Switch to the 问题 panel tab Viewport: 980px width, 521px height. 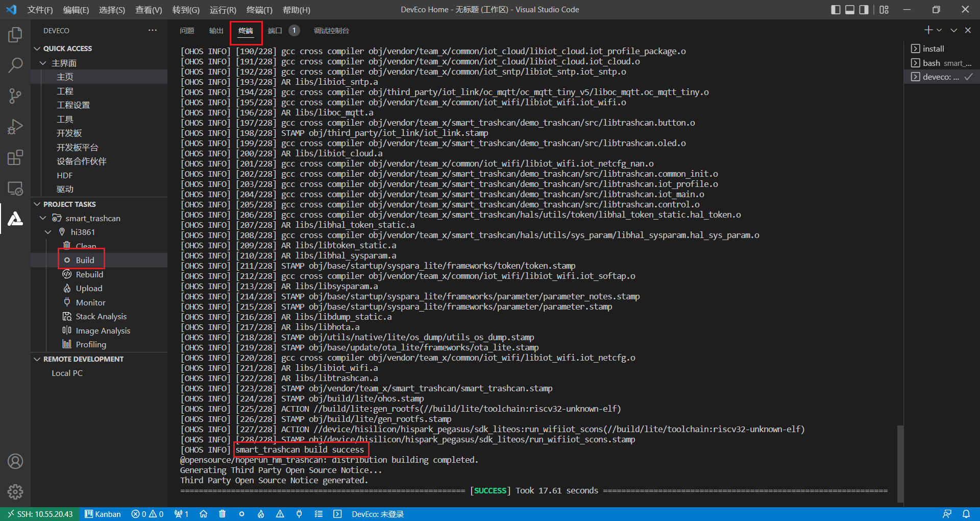(x=187, y=31)
